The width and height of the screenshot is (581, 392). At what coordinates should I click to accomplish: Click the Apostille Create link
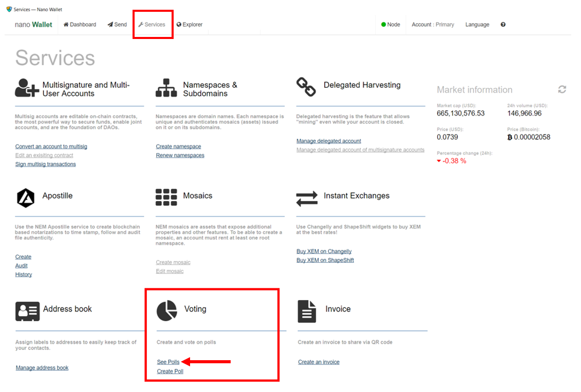23,257
